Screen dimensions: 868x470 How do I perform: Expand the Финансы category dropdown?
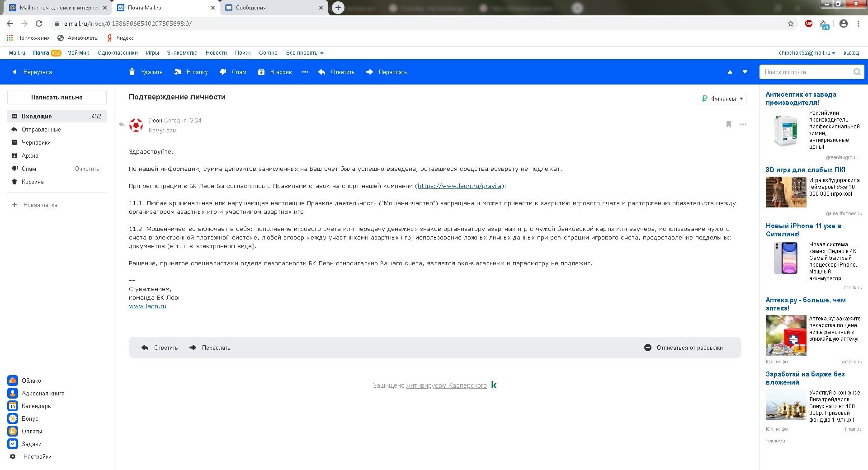tap(722, 99)
